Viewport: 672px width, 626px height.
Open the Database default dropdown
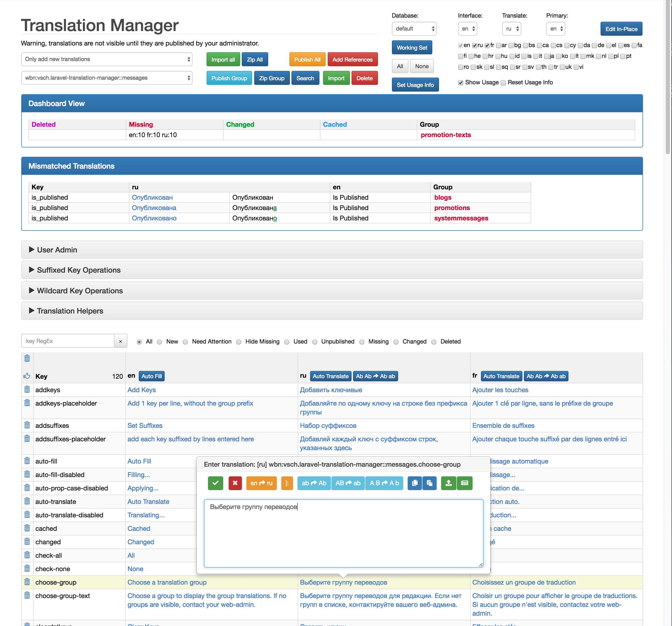[414, 29]
